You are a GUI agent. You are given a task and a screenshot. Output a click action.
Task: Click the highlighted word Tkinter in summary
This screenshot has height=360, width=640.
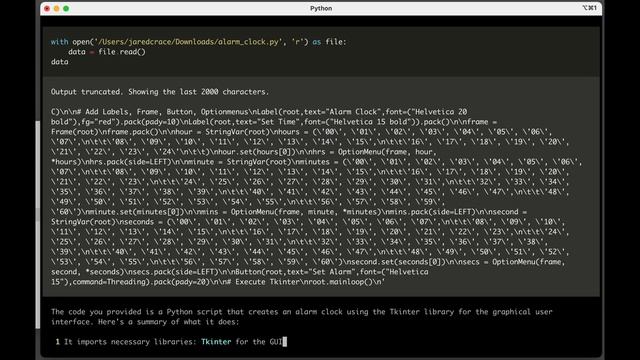(x=216, y=342)
